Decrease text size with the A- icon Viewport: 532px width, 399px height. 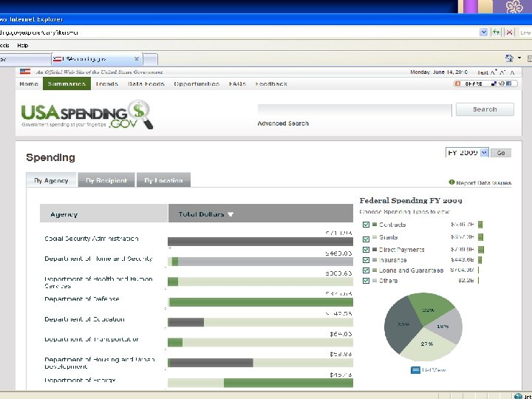click(503, 72)
